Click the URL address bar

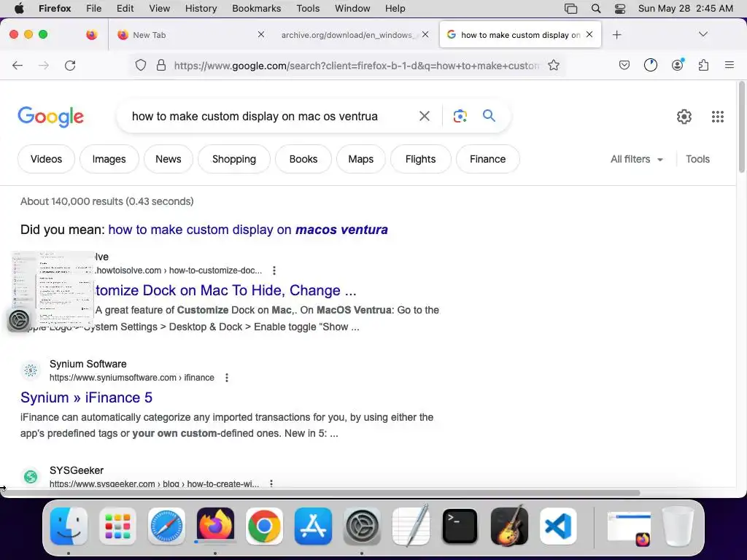click(x=356, y=65)
